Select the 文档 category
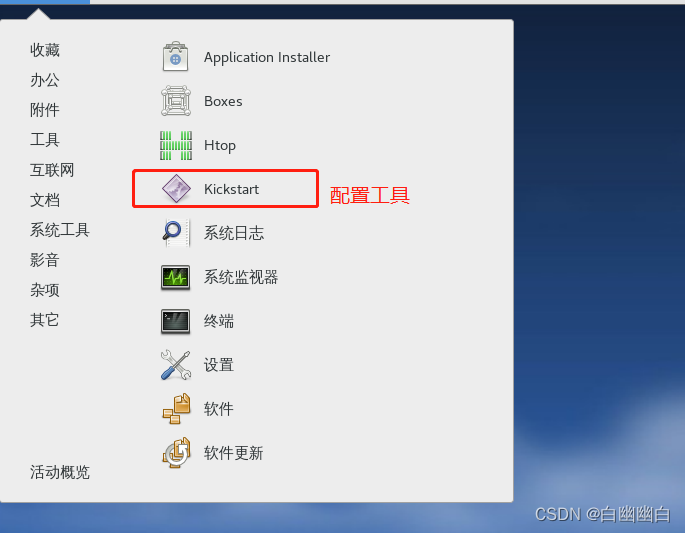Screen dimensions: 685x533 pos(45,200)
